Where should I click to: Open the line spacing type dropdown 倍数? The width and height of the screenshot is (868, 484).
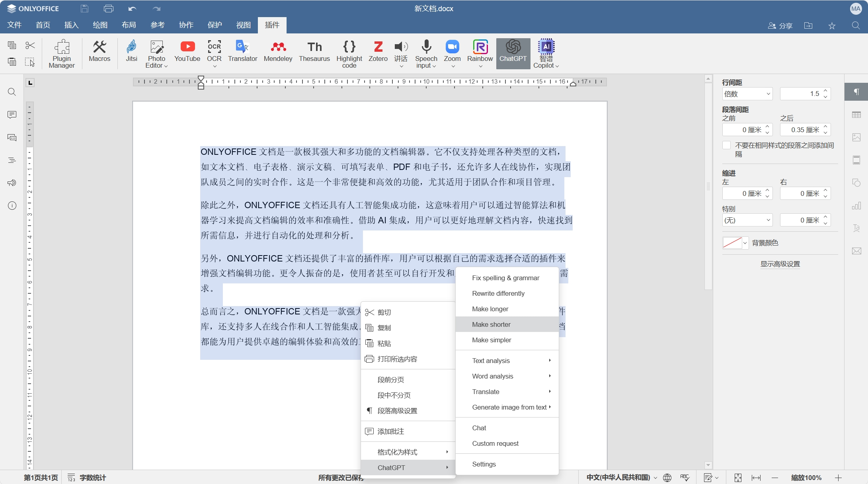click(x=747, y=94)
